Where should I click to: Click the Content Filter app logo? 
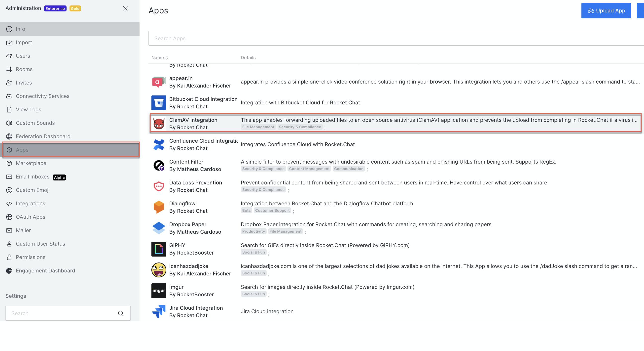(159, 166)
